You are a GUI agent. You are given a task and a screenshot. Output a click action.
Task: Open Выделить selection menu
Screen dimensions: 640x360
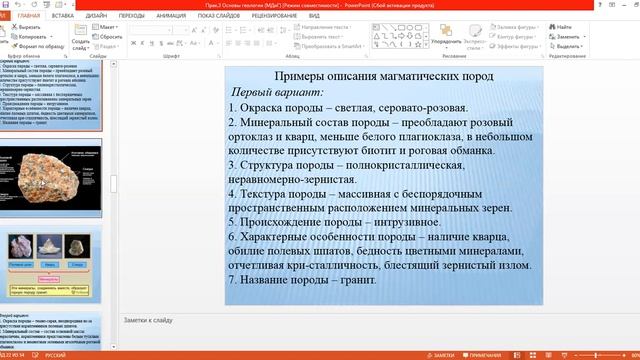pos(567,47)
